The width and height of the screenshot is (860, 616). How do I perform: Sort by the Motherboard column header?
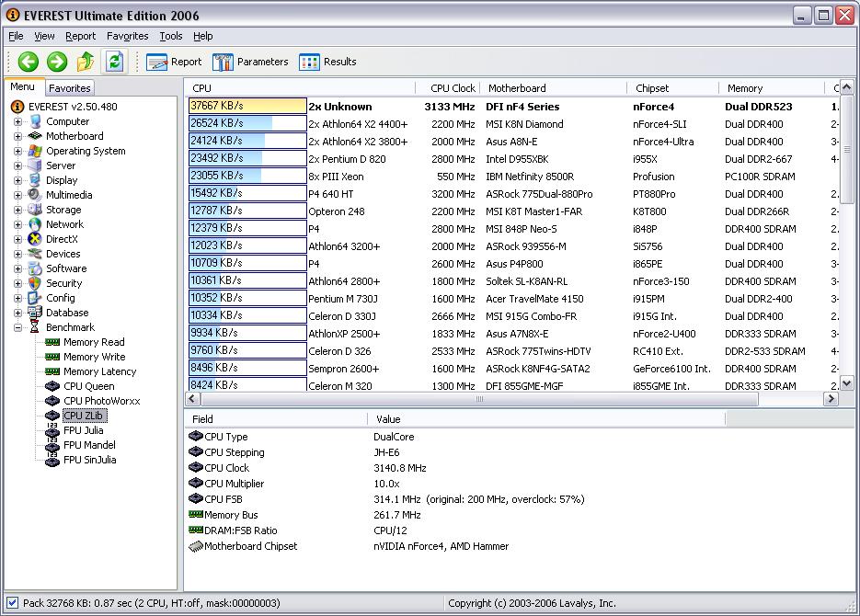tap(554, 88)
